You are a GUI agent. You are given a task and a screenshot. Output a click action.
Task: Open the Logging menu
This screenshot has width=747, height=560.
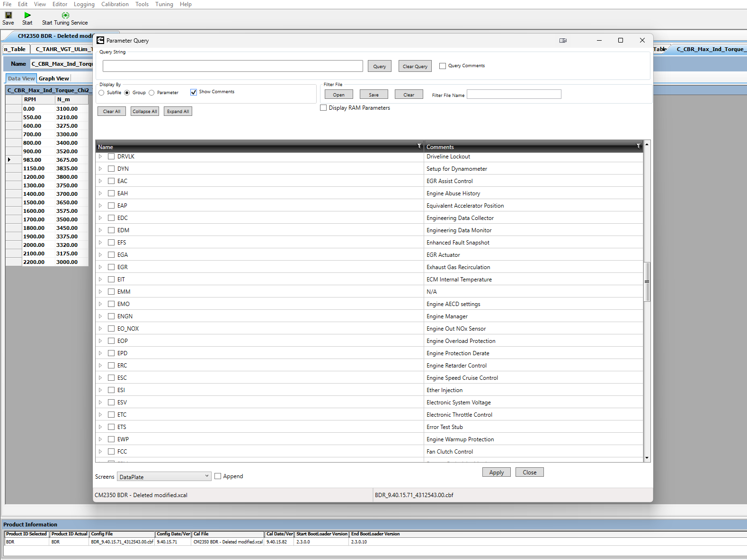(84, 4)
